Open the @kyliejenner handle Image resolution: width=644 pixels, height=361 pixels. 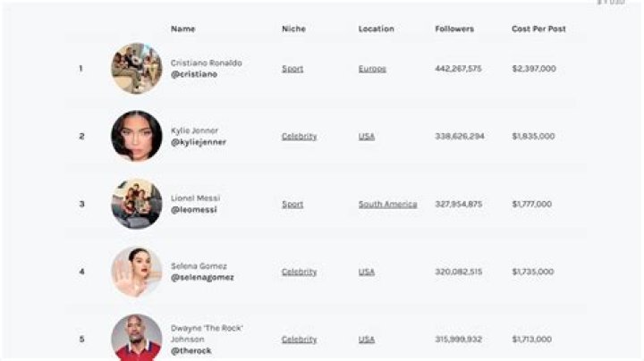coord(199,142)
